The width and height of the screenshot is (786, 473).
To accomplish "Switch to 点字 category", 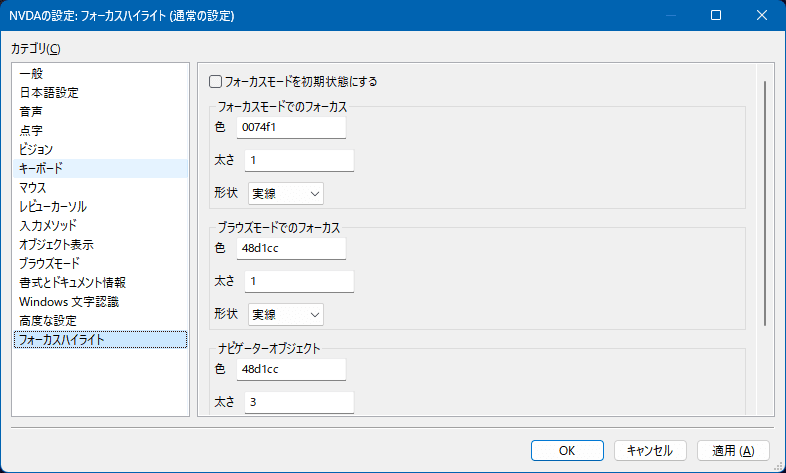I will point(31,130).
